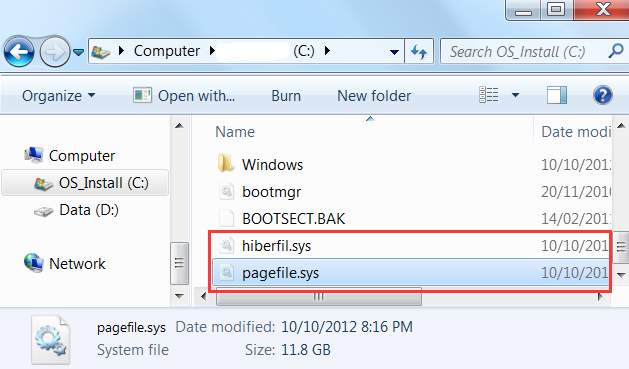
Task: Open the recent pages dropdown beside Forward
Action: tap(79, 52)
